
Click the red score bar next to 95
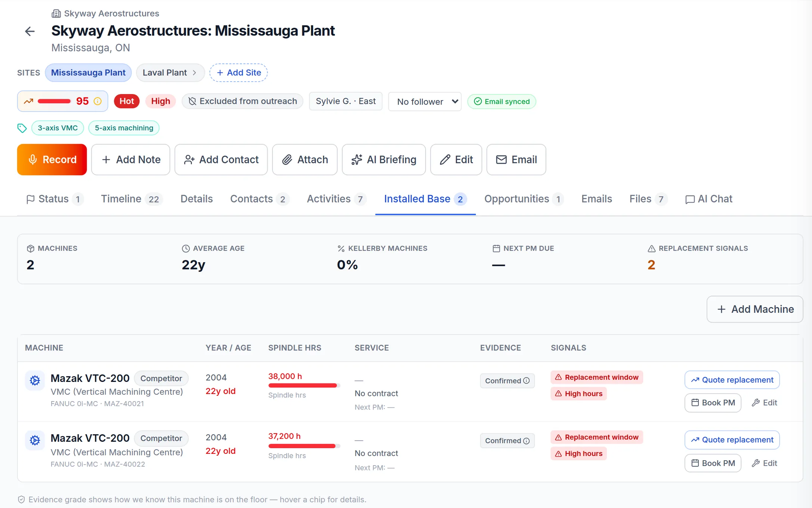(x=54, y=101)
